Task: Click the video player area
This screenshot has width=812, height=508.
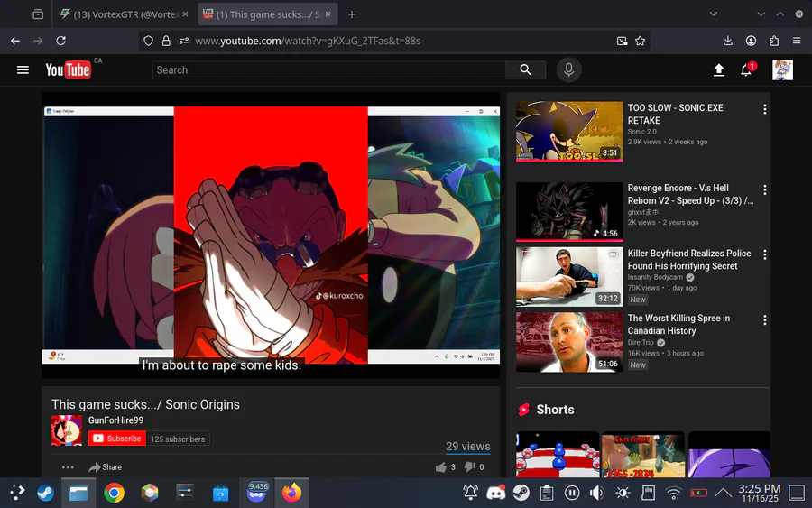Action: tap(271, 236)
